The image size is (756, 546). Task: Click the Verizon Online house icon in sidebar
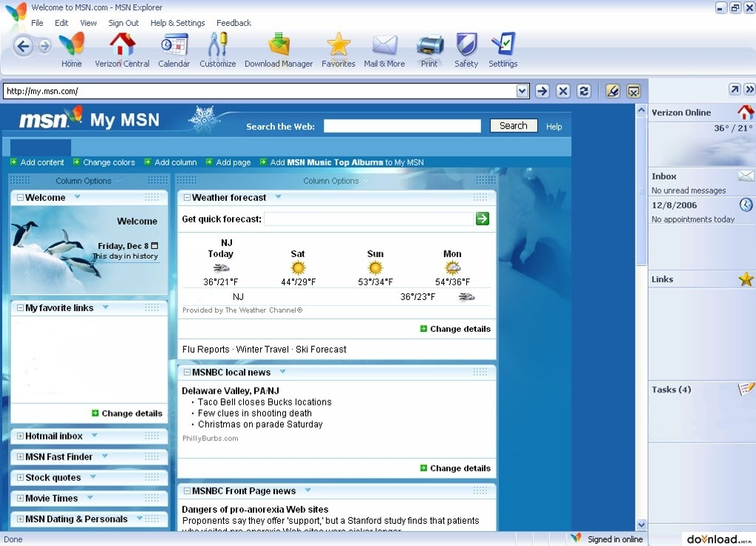click(x=746, y=112)
